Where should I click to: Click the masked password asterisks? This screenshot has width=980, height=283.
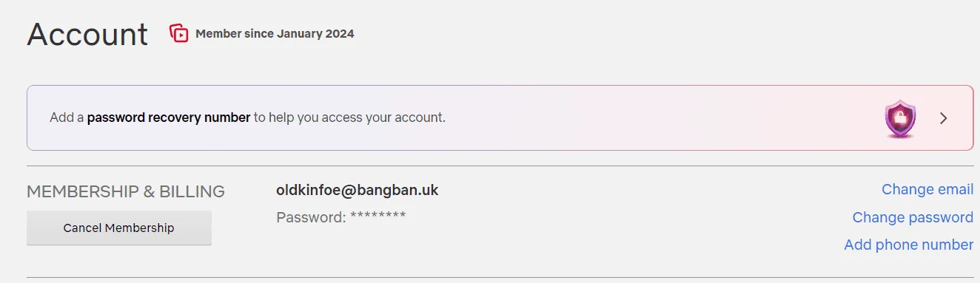coord(377,216)
